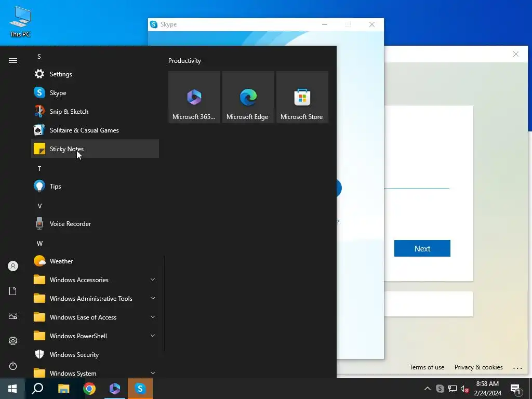Open the Weather app
The image size is (532, 399).
click(95, 261)
